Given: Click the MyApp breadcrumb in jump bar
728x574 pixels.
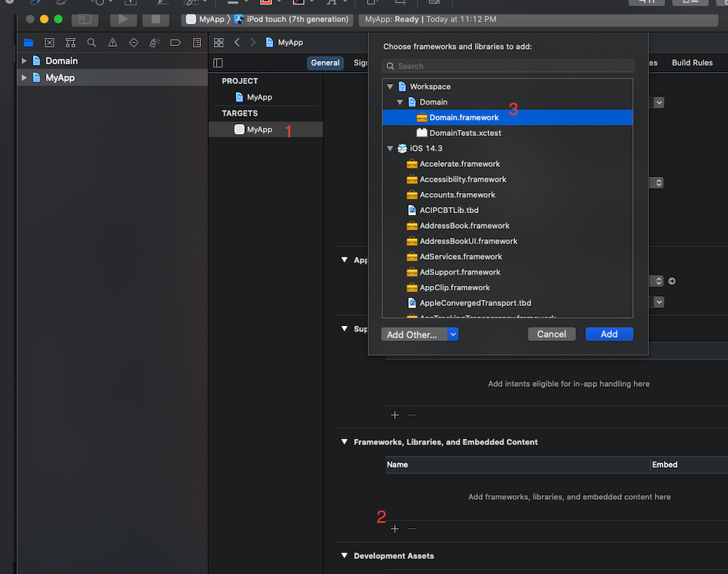Looking at the screenshot, I should (x=284, y=42).
